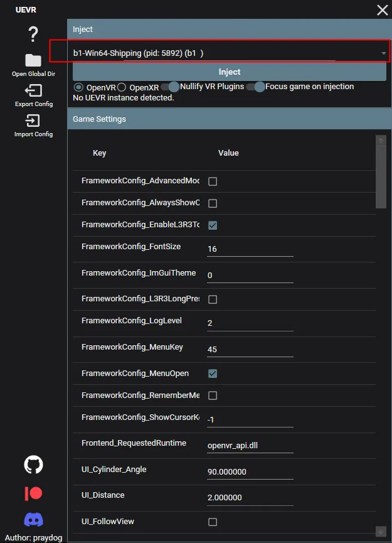Open the help question mark icon
Image resolution: width=392 pixels, height=543 pixels.
33,35
